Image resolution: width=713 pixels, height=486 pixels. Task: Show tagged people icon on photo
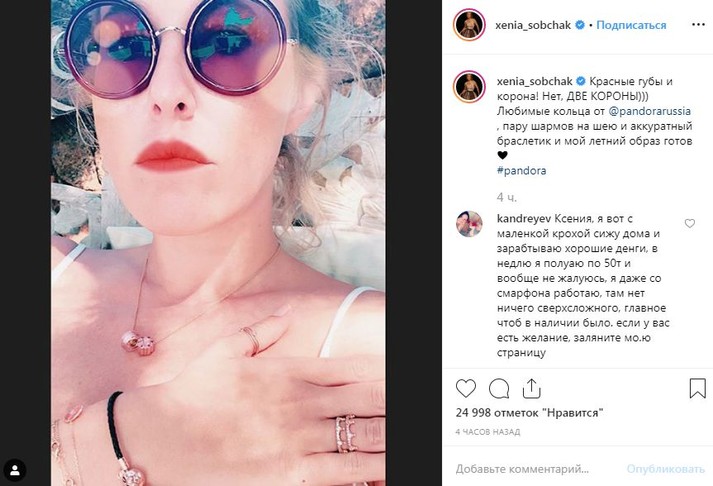(16, 468)
